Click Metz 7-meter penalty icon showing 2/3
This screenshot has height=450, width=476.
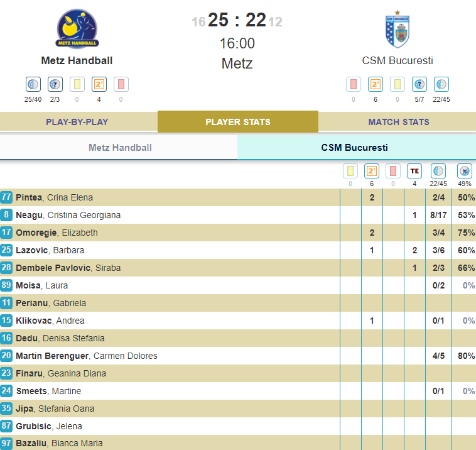click(x=55, y=84)
